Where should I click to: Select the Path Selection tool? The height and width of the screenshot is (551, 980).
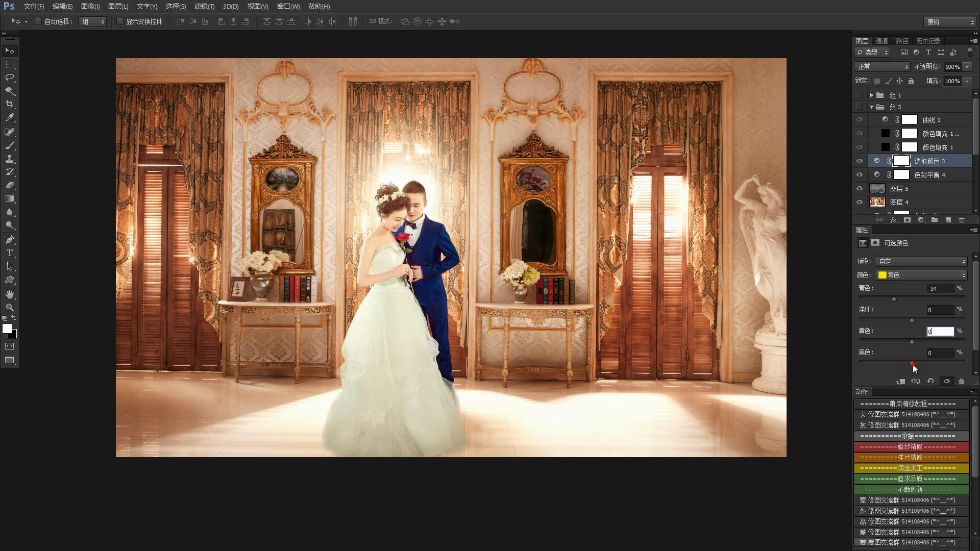pyautogui.click(x=10, y=266)
